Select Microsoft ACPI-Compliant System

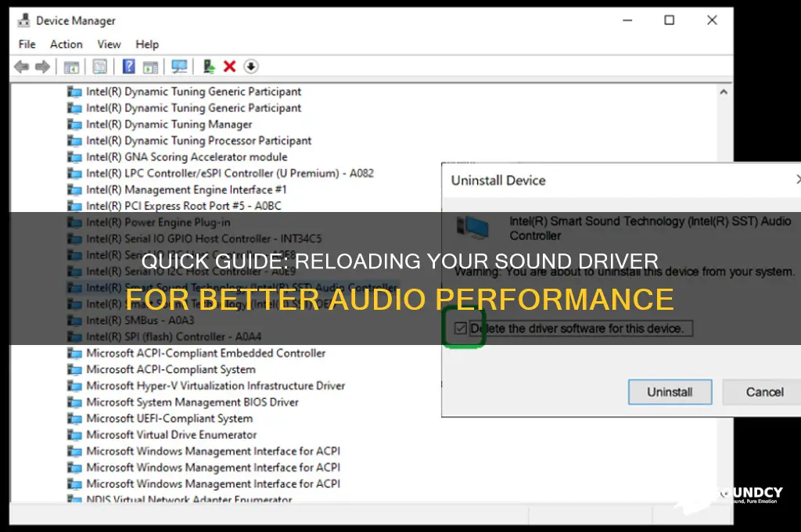coord(161,369)
